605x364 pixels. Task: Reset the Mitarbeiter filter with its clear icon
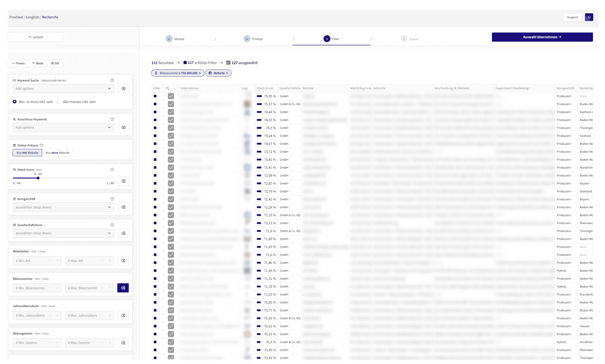pos(123,261)
